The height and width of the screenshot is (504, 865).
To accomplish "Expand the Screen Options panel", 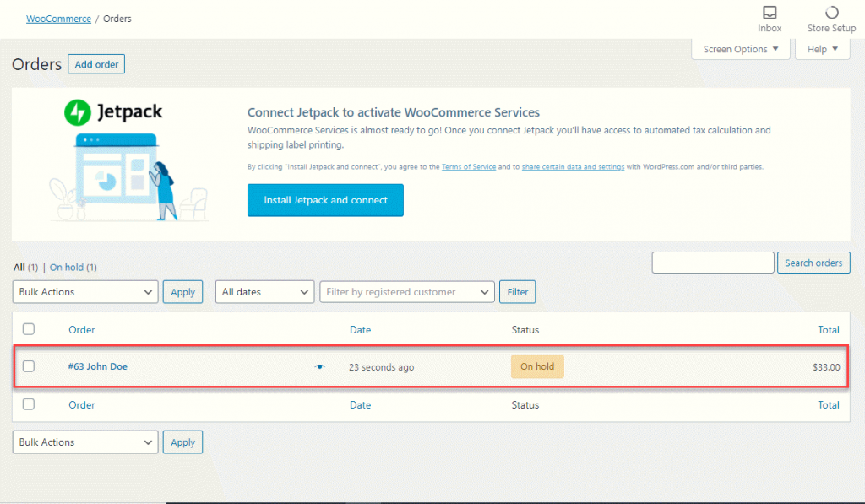I will click(x=741, y=49).
